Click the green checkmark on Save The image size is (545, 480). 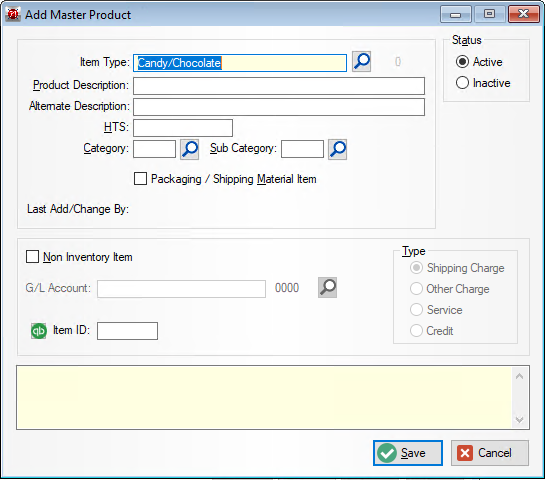click(387, 453)
